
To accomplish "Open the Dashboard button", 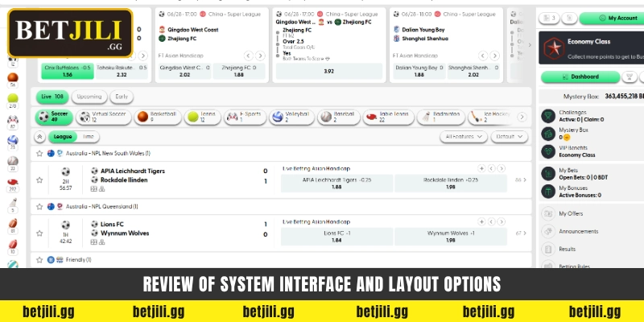I will point(580,76).
